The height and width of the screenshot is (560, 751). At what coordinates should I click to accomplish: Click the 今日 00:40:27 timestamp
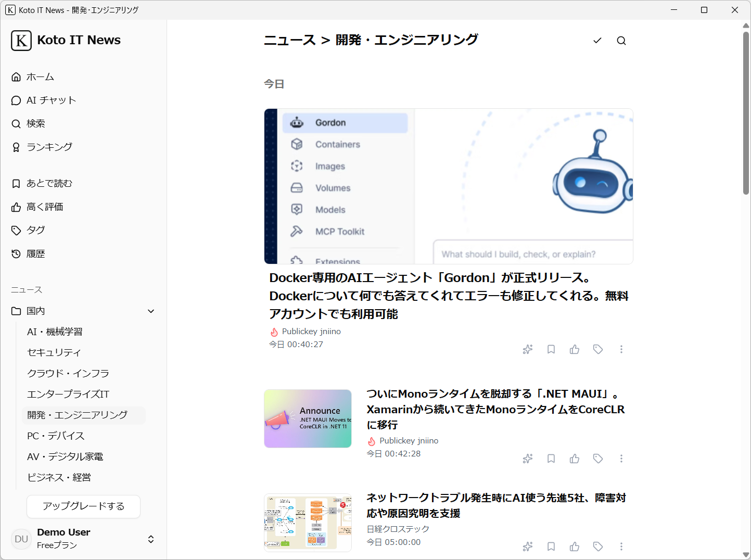point(296,345)
